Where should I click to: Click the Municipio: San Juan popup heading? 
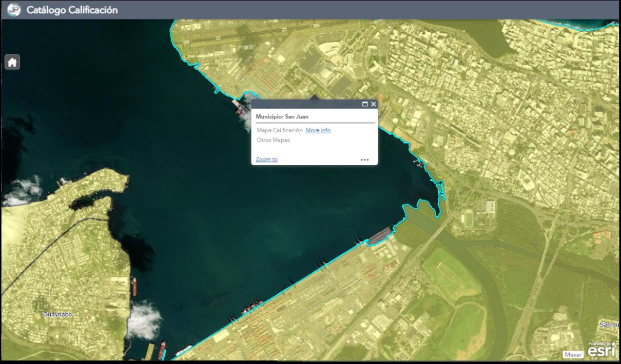click(x=282, y=116)
